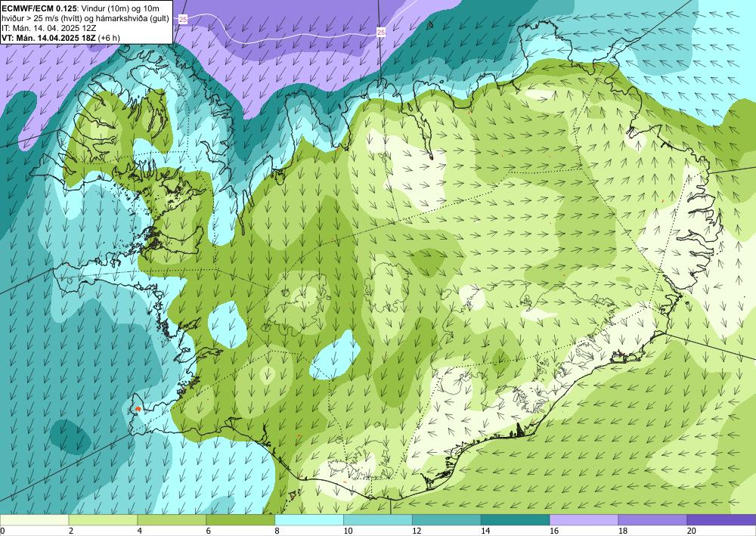The width and height of the screenshot is (756, 536).
Task: Click the '8' legend scale label
Action: tap(277, 531)
